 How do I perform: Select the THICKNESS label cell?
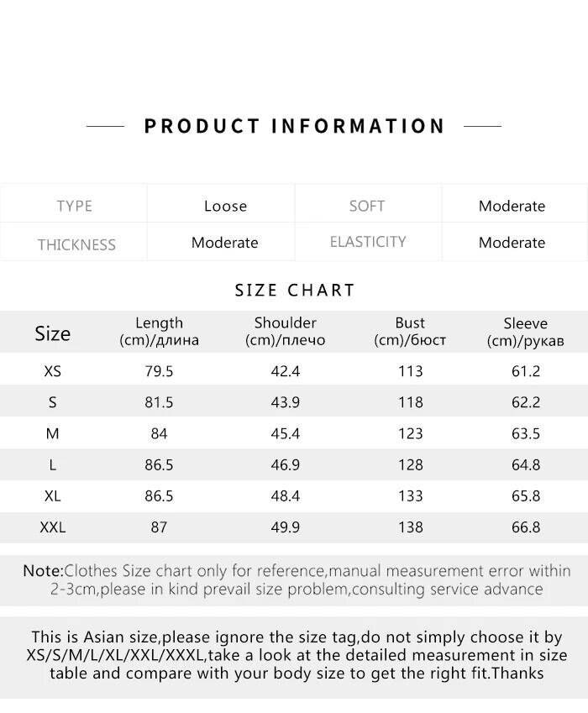[76, 244]
